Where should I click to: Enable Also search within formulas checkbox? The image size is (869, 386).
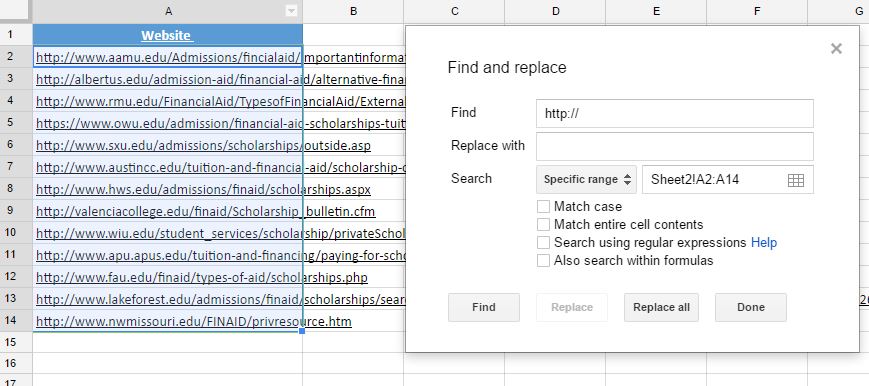click(x=543, y=261)
